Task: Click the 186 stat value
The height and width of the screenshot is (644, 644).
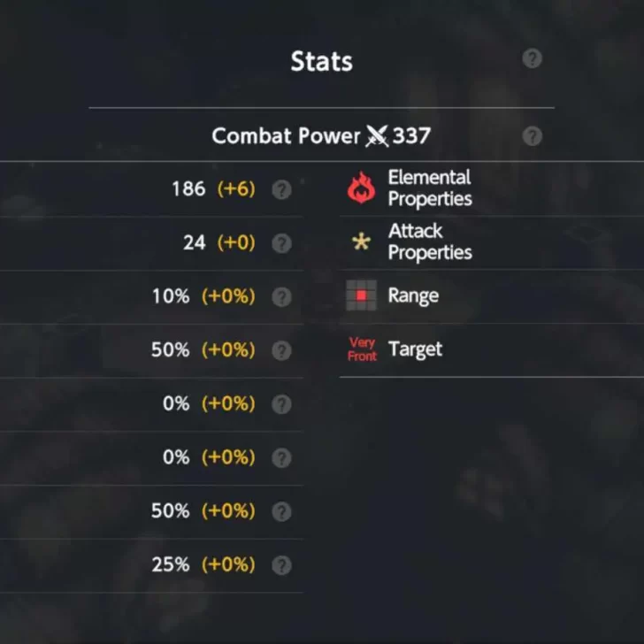Action: coord(188,189)
